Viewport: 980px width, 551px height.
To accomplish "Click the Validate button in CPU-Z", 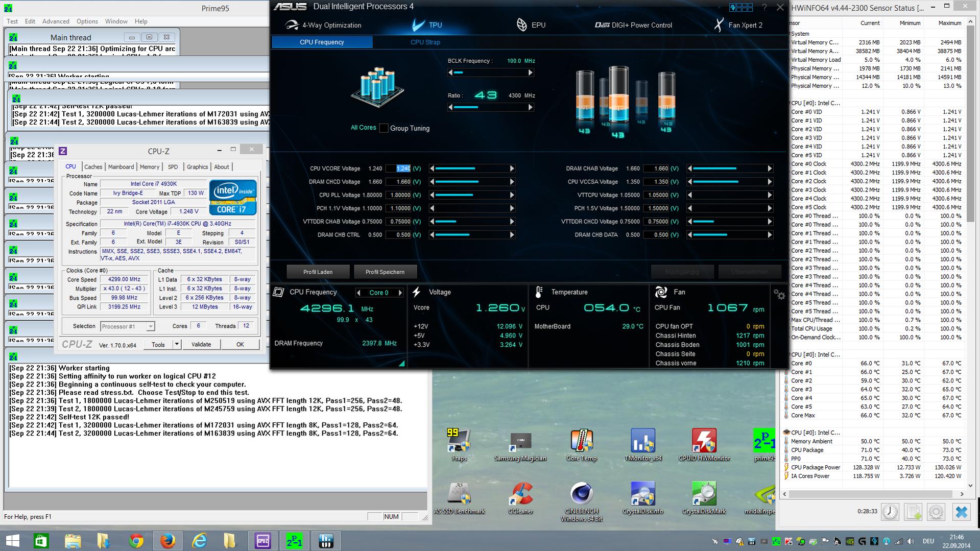I will click(201, 345).
